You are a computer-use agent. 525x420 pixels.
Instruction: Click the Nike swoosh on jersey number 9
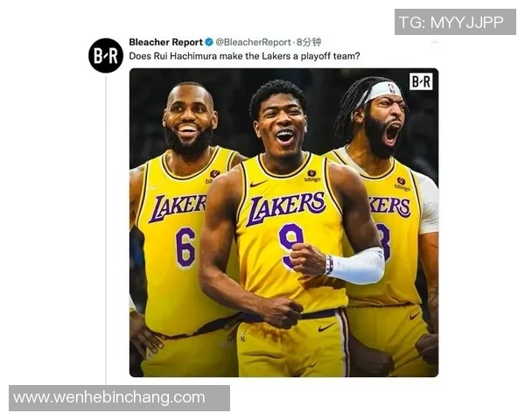pos(258,184)
